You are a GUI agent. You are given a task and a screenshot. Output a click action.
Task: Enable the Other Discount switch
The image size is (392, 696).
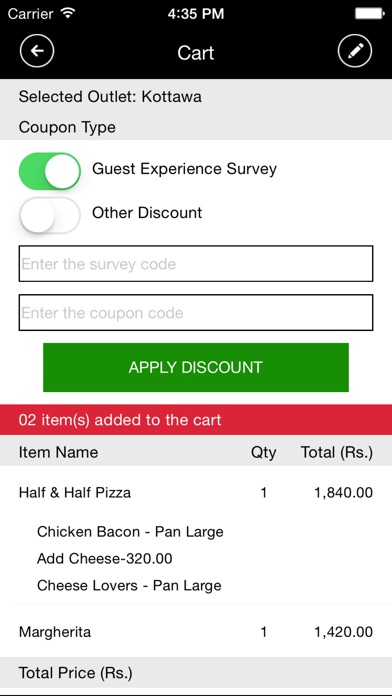pyautogui.click(x=50, y=215)
